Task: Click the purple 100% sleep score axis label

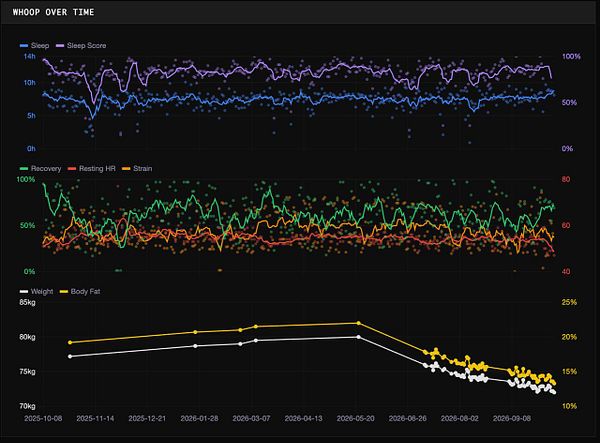Action: 571,57
